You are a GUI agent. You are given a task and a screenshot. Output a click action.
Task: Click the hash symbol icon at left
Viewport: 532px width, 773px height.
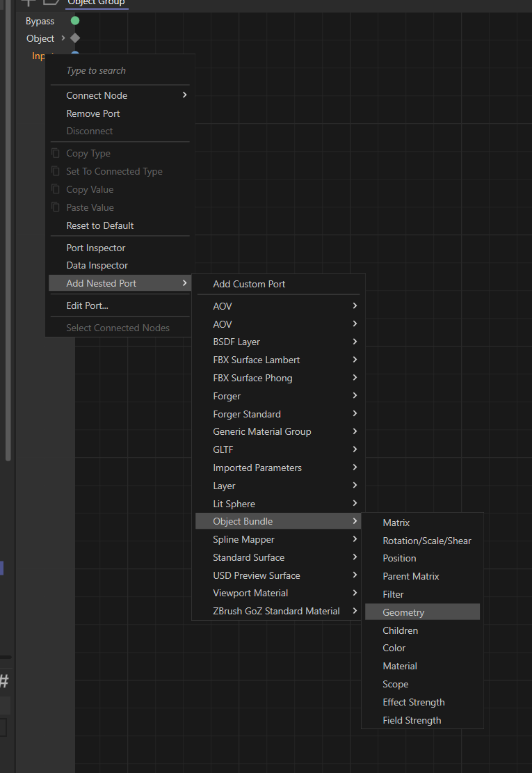(4, 681)
